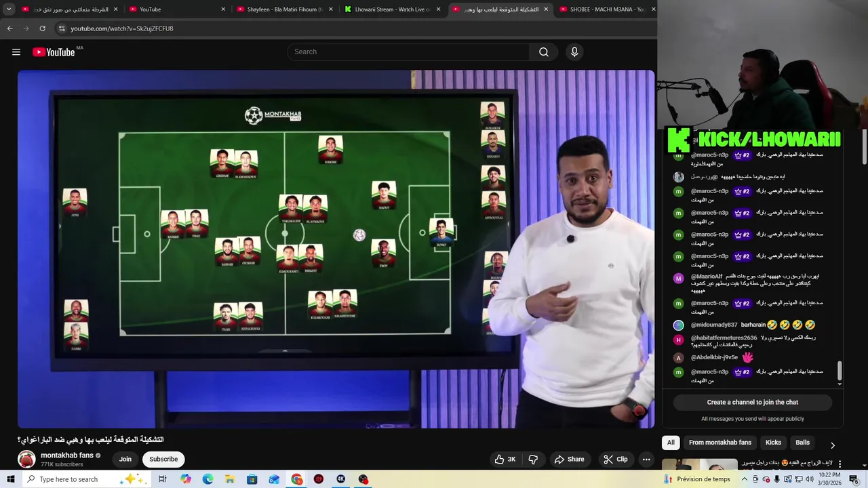The image size is (868, 488).
Task: Open the chat scrollbar down arrow
Action: pos(840,384)
